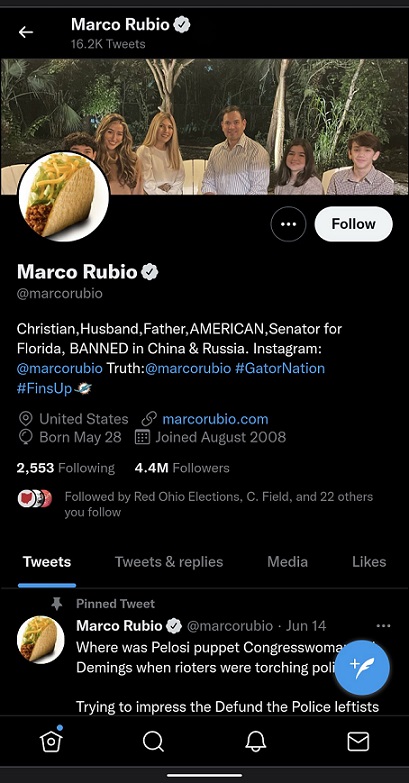Tap the compose tweet floating button
Image resolution: width=409 pixels, height=783 pixels.
coord(362,668)
